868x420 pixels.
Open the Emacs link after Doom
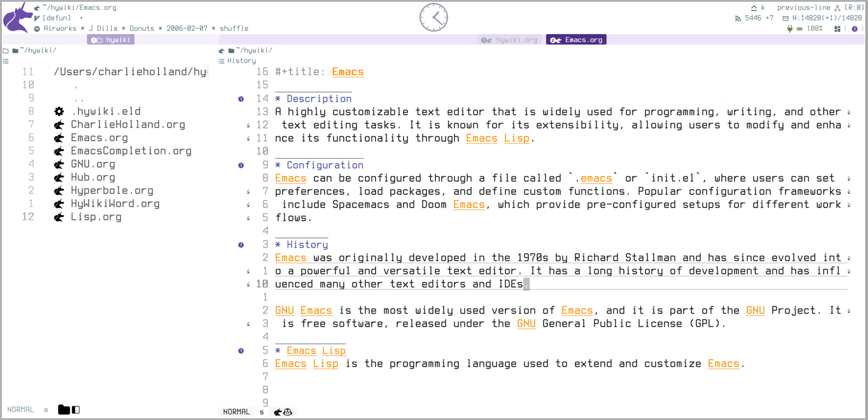pyautogui.click(x=469, y=205)
